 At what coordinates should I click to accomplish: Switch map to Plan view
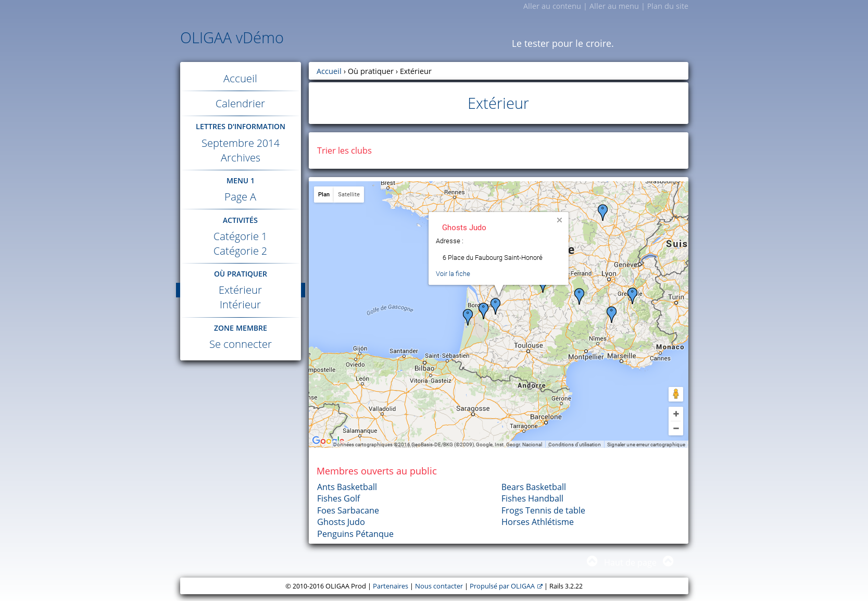coord(324,194)
